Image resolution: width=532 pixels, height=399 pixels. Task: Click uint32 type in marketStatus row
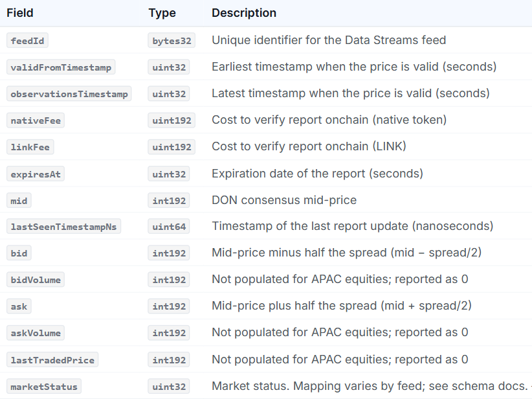[x=169, y=386]
